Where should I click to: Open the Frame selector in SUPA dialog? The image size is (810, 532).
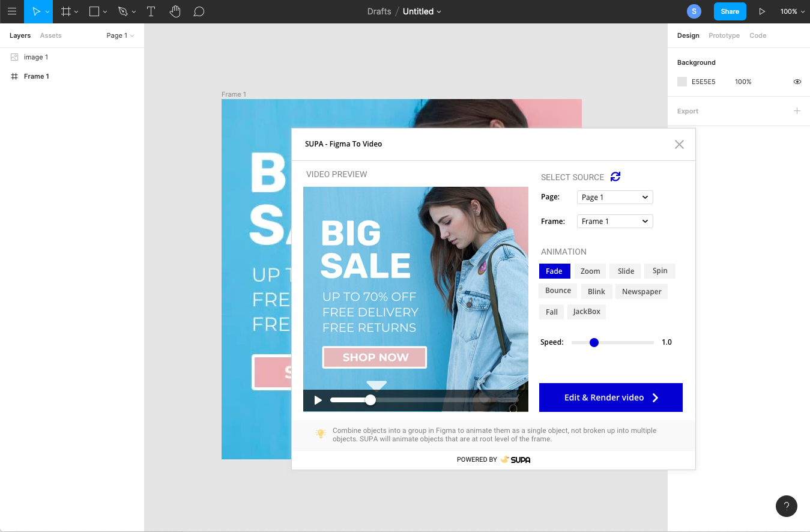tap(614, 221)
